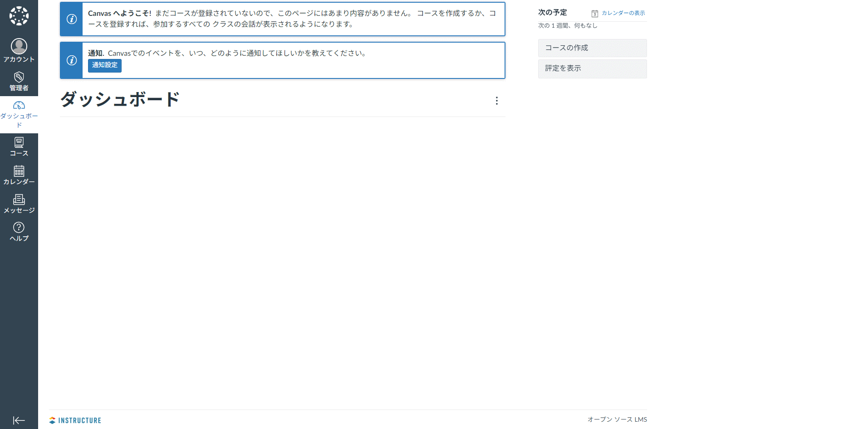Click the welcome message info icon
Viewport: 868px width, 429px height.
click(72, 19)
